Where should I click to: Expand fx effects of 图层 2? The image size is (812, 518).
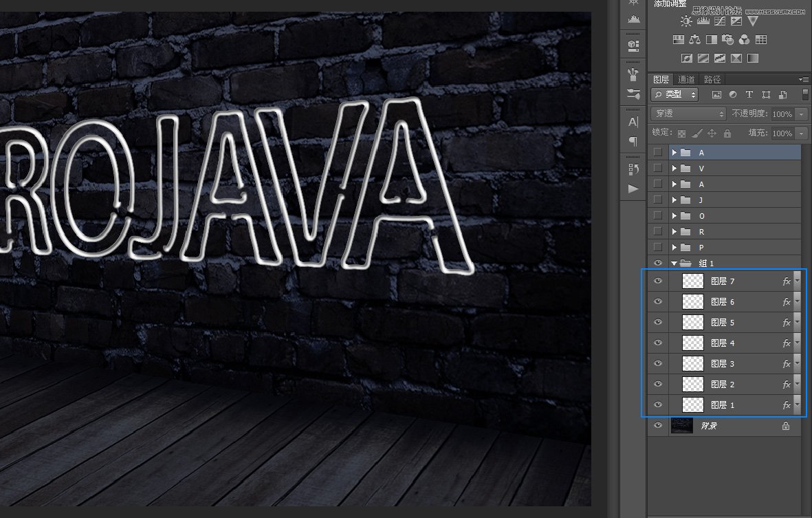pyautogui.click(x=798, y=384)
